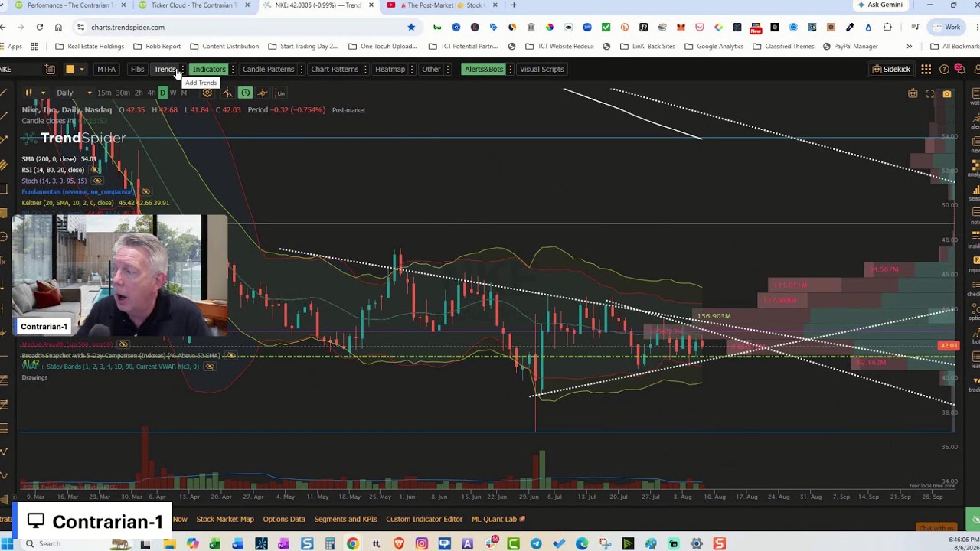Expand Chart Patterns three-dot options
The height and width of the screenshot is (551, 980).
point(365,69)
